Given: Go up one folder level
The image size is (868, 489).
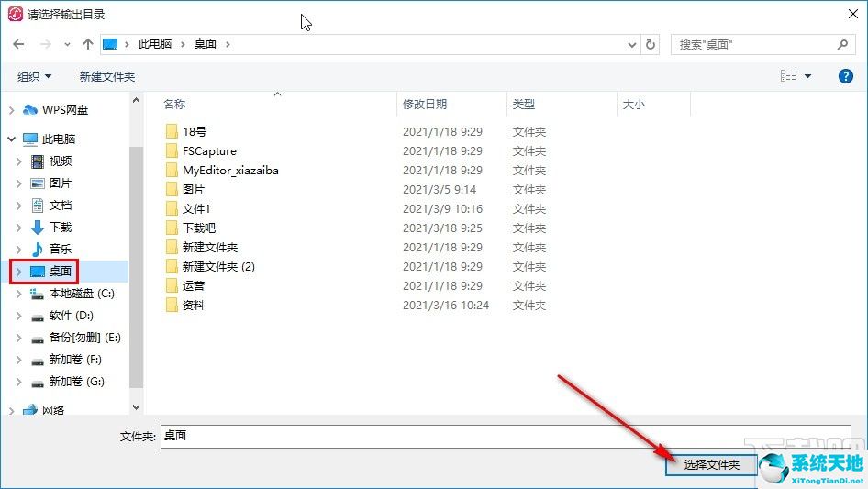Looking at the screenshot, I should point(87,44).
